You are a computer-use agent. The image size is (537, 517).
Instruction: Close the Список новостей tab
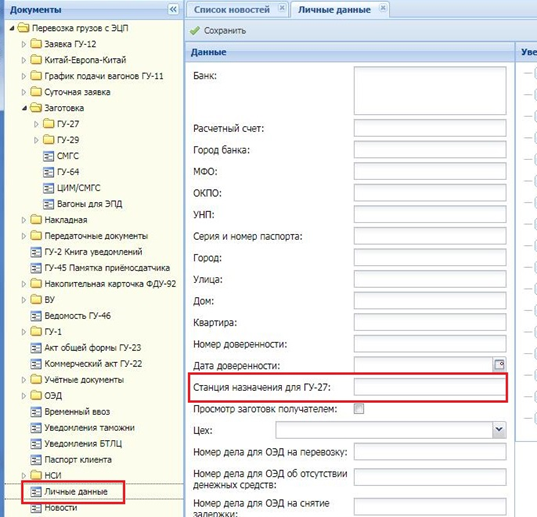[x=282, y=8]
